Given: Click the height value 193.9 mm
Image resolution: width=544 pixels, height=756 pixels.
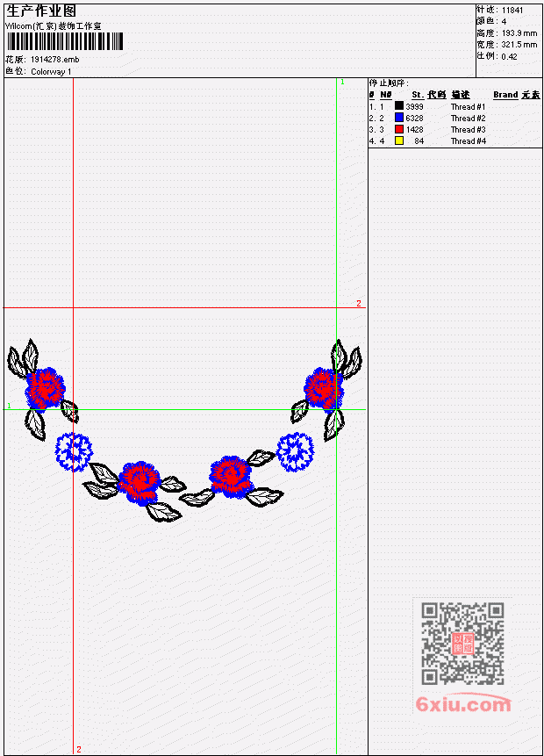Looking at the screenshot, I should tap(519, 33).
